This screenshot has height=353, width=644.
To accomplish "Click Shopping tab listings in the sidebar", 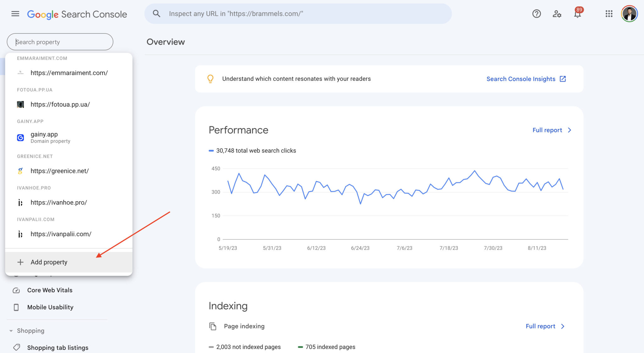I will tap(58, 347).
